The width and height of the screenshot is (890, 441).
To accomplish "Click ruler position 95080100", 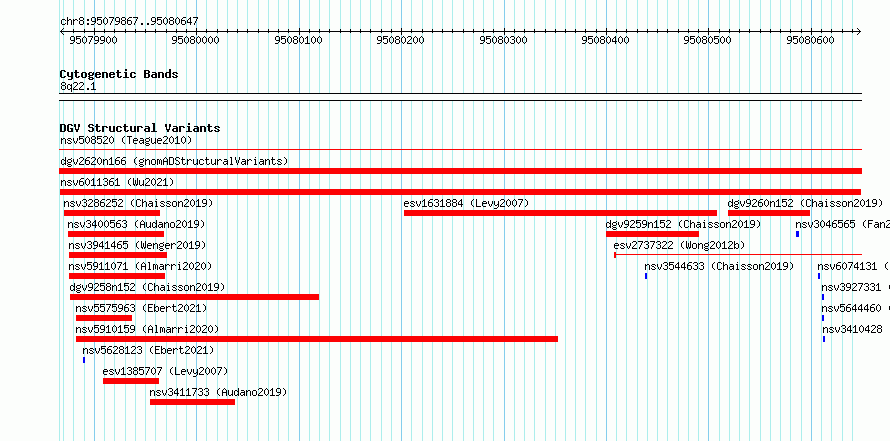I will 298,40.
